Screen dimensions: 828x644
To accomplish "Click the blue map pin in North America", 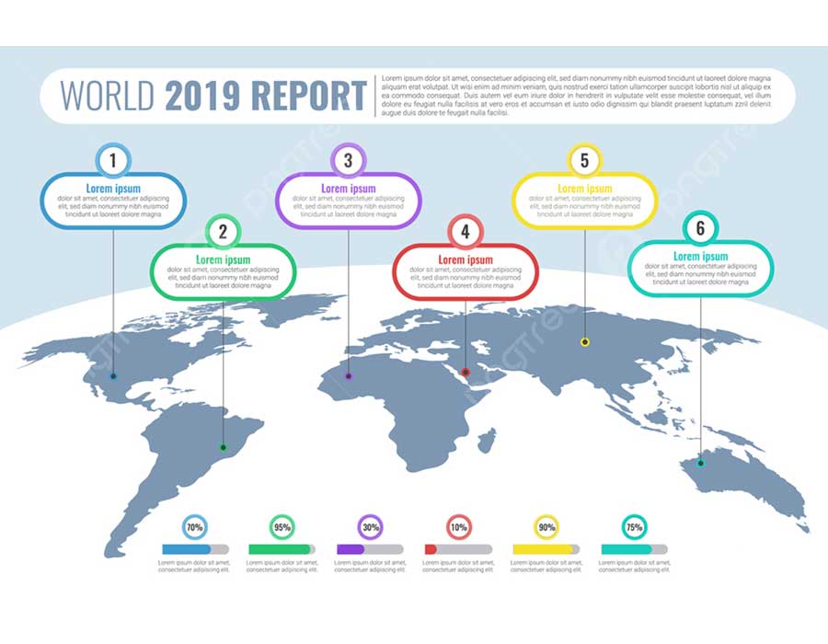I will (x=113, y=376).
